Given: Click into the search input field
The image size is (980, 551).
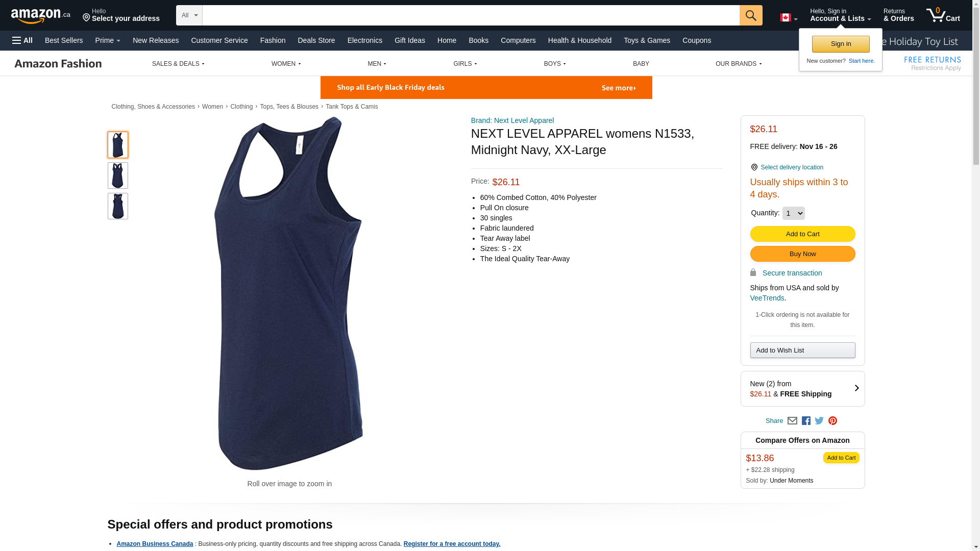Looking at the screenshot, I should coord(471,15).
